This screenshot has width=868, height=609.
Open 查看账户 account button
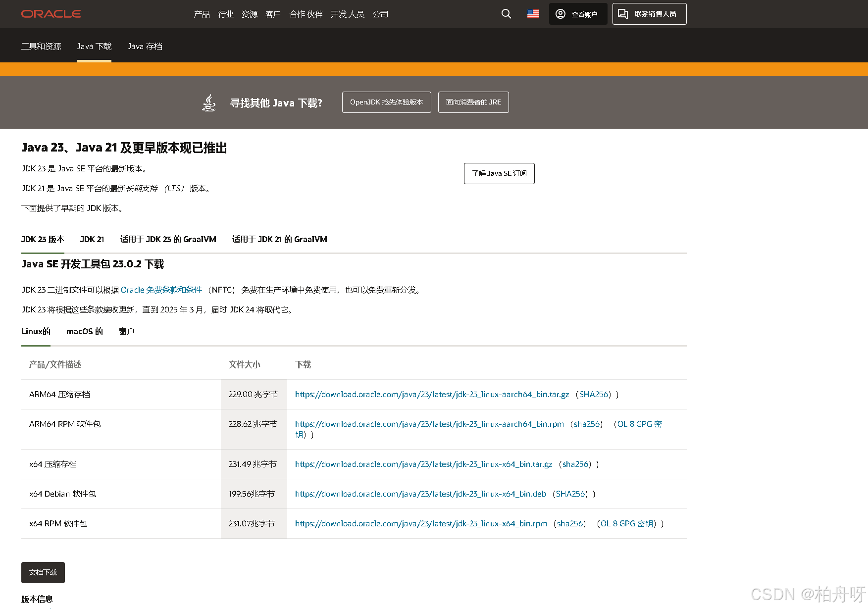578,14
